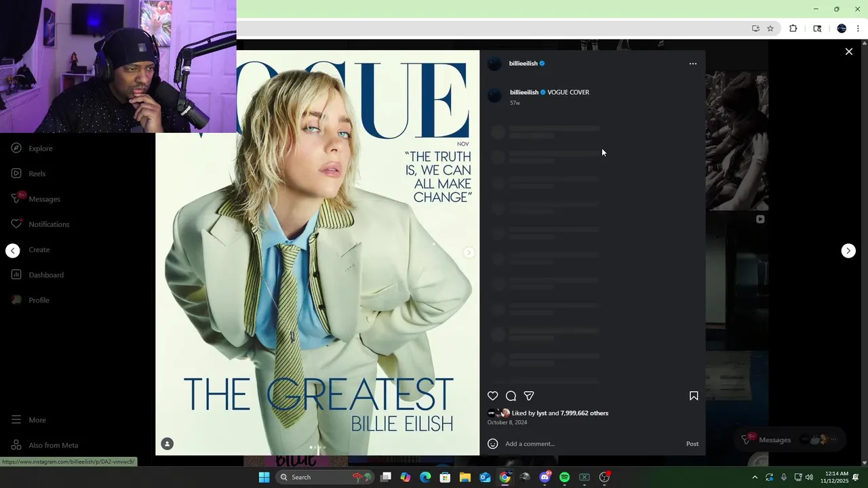This screenshot has width=868, height=488.
Task: Open the Windows Start menu
Action: tap(264, 477)
